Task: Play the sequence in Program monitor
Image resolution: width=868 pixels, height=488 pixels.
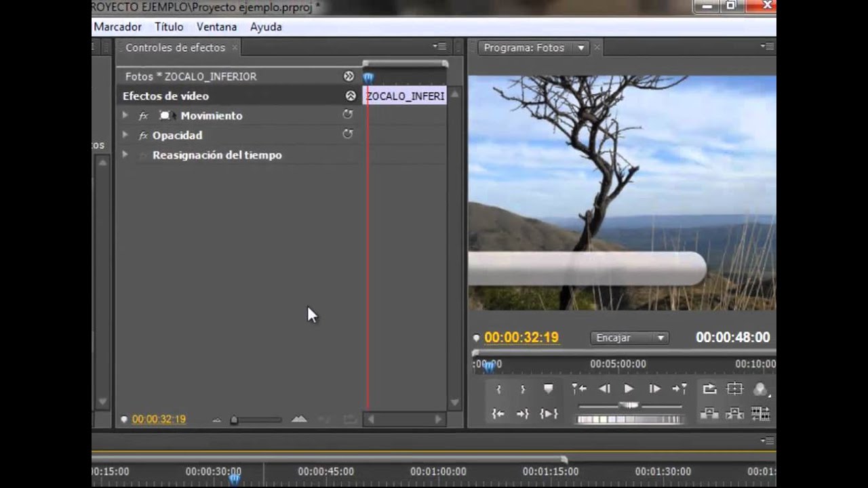Action: click(629, 389)
